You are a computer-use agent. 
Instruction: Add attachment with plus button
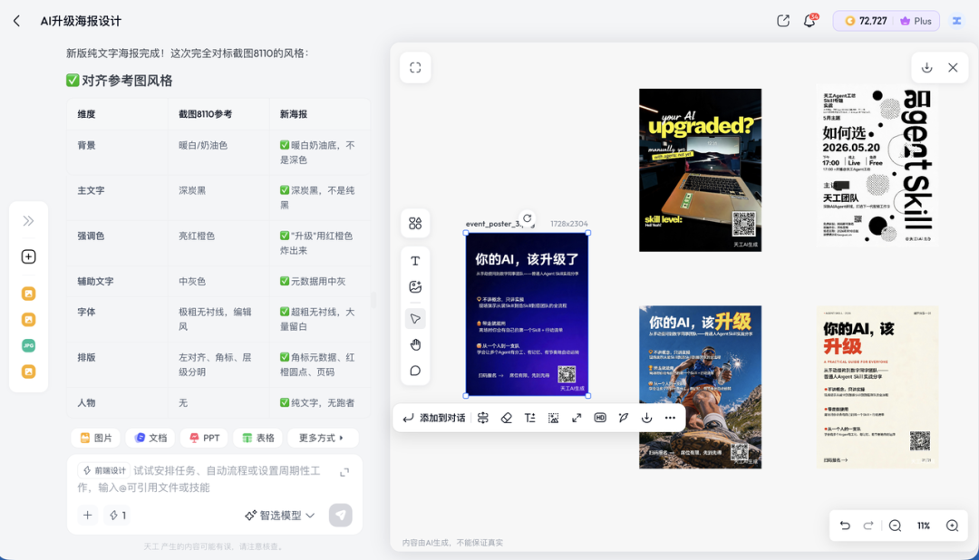point(87,515)
